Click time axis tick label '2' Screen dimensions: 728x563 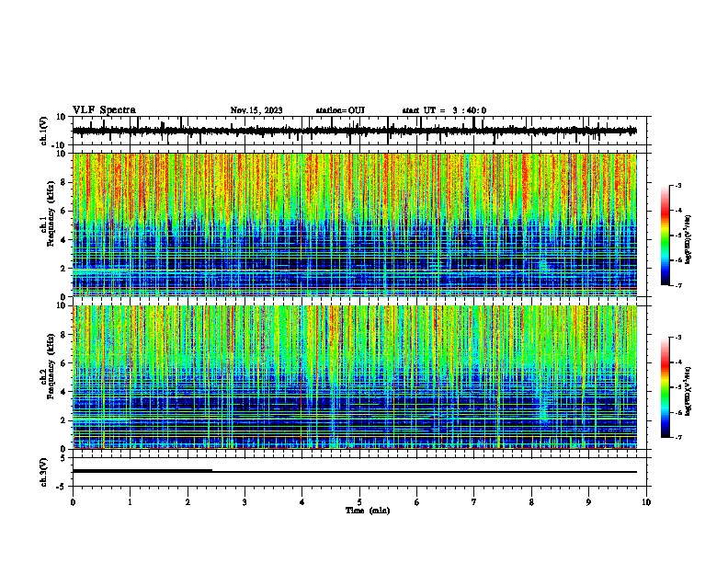click(x=188, y=502)
